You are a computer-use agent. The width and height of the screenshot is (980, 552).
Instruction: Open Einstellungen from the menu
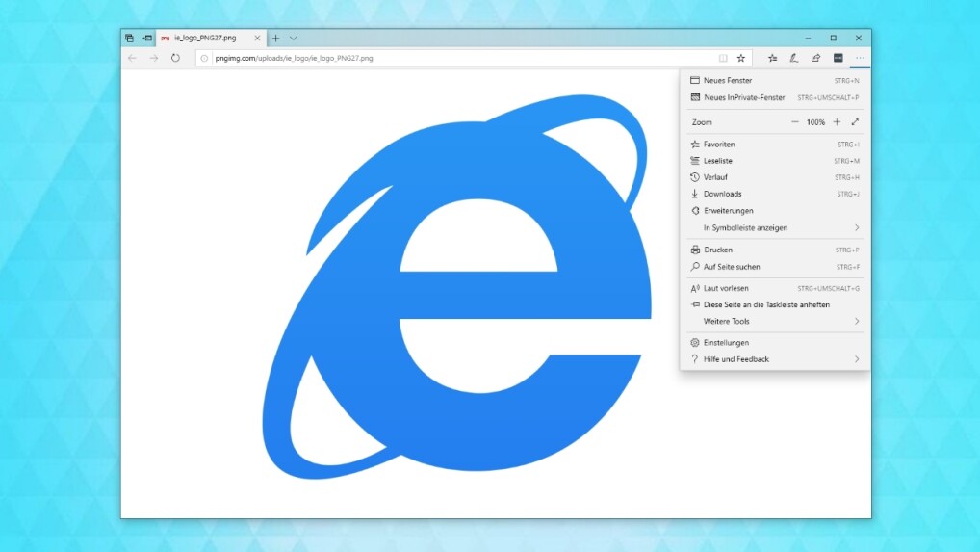(x=775, y=343)
